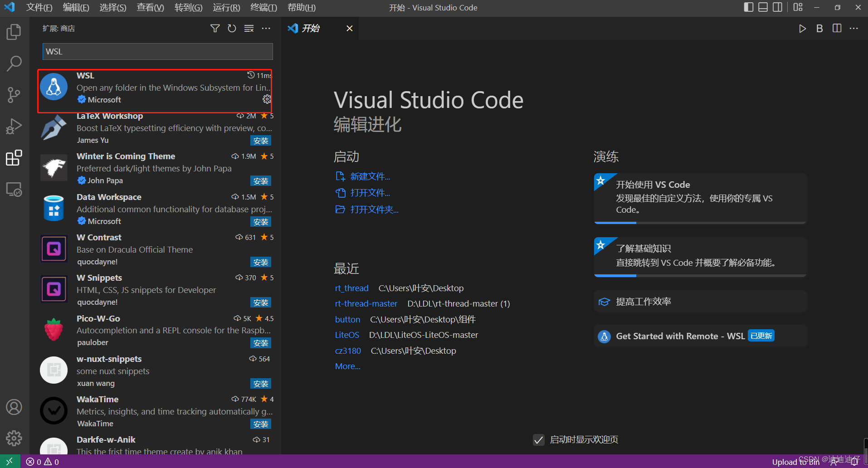Image resolution: width=868 pixels, height=468 pixels.
Task: Toggle the show welcome page on startup checkbox
Action: [539, 440]
